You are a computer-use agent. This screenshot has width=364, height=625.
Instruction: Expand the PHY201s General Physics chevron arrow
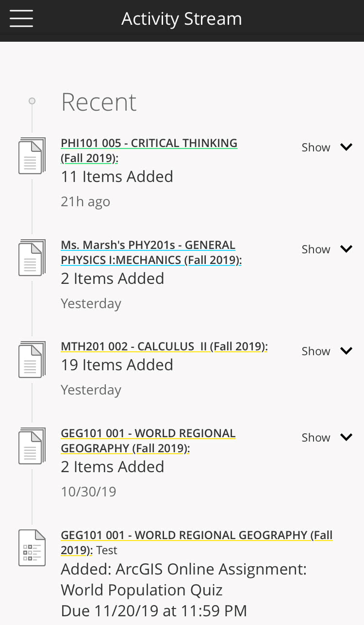pos(346,249)
